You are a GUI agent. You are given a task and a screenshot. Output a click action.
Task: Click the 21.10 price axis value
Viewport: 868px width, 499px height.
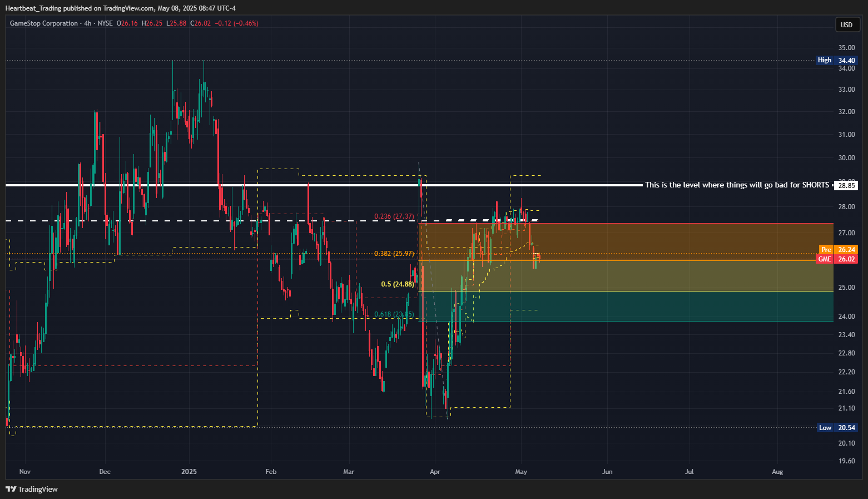coord(847,408)
